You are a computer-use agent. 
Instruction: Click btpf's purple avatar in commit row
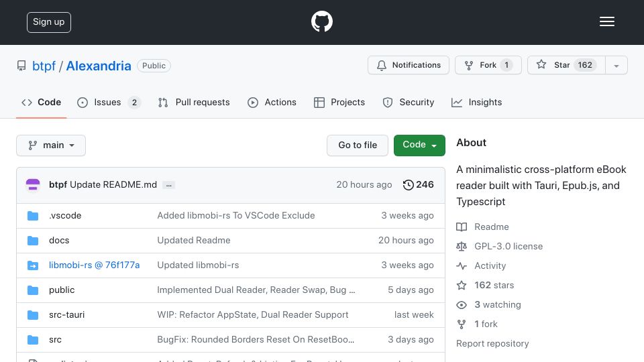[33, 185]
